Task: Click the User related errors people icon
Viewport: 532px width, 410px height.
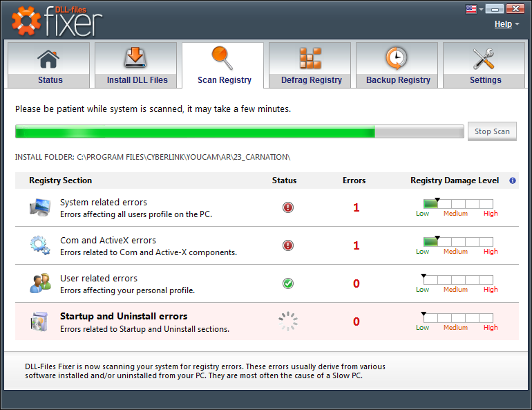Action: (x=40, y=283)
